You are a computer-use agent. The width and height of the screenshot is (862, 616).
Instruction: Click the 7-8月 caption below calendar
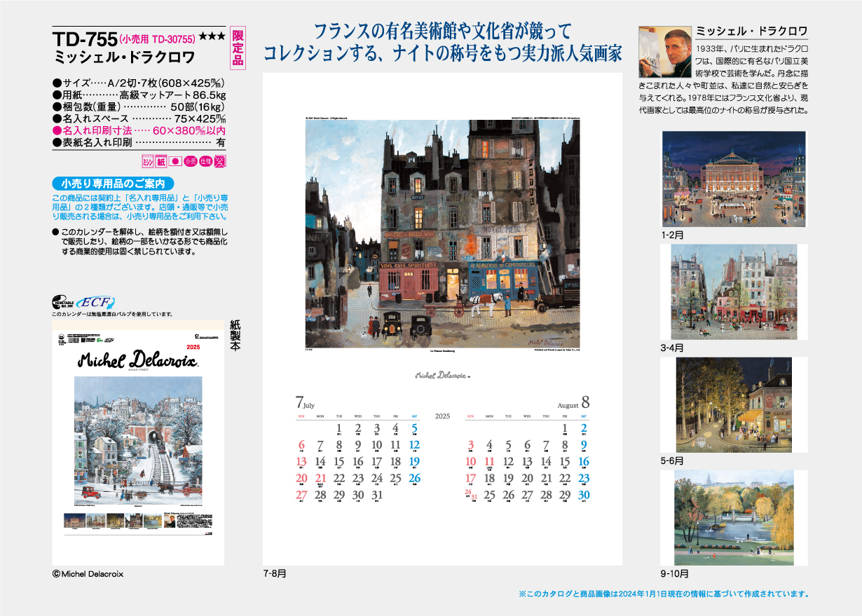[x=274, y=573]
